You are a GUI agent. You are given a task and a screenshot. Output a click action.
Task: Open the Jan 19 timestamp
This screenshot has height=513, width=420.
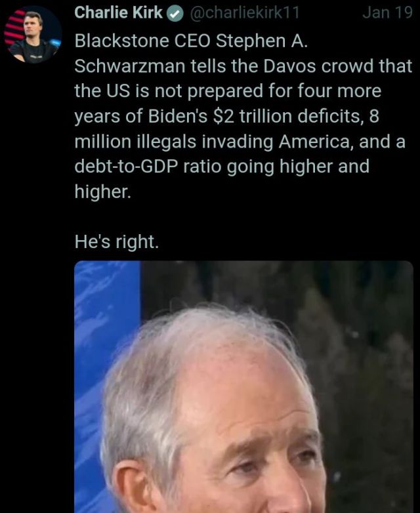click(x=387, y=12)
